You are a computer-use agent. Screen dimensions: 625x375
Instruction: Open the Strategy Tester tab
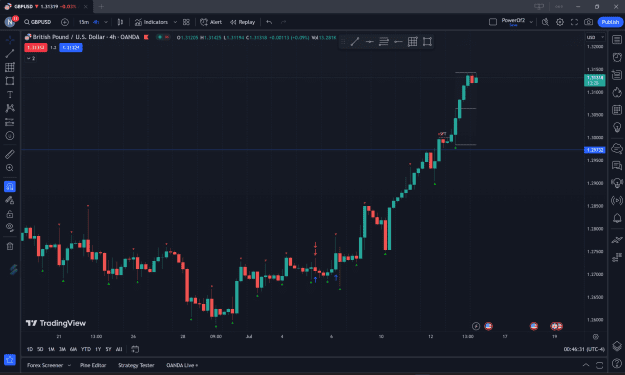(136, 365)
